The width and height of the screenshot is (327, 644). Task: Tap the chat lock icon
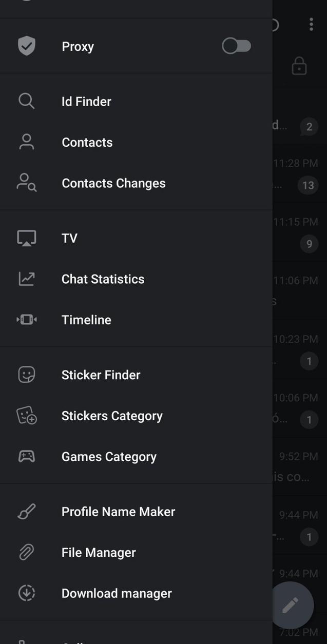(x=299, y=66)
